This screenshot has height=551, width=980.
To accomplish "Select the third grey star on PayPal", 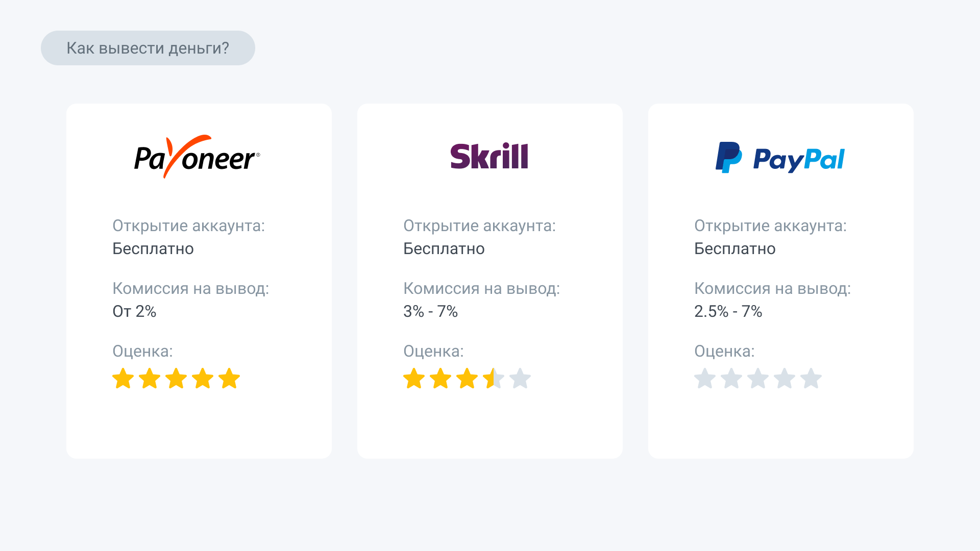I will point(758,379).
